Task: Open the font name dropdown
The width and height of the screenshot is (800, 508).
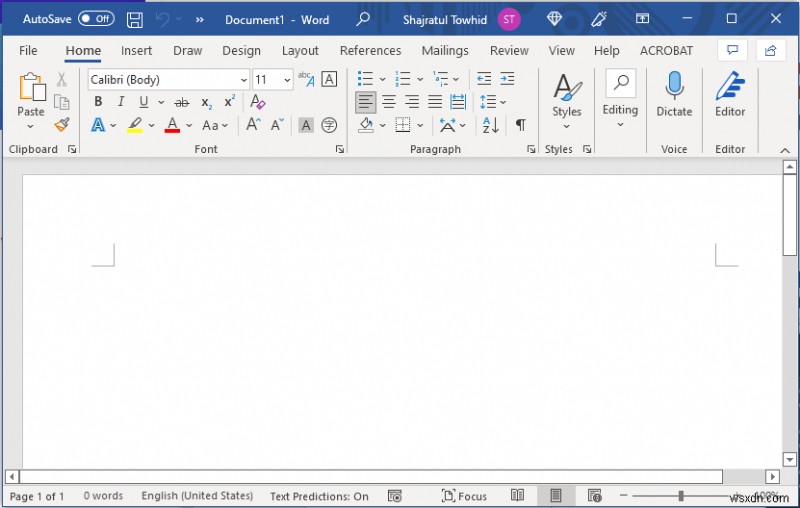Action: tap(244, 80)
